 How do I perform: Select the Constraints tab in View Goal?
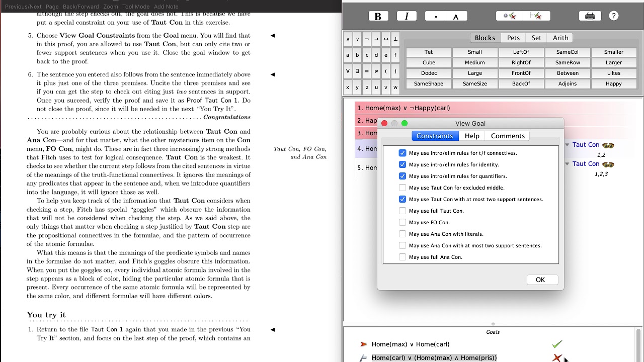tap(435, 136)
